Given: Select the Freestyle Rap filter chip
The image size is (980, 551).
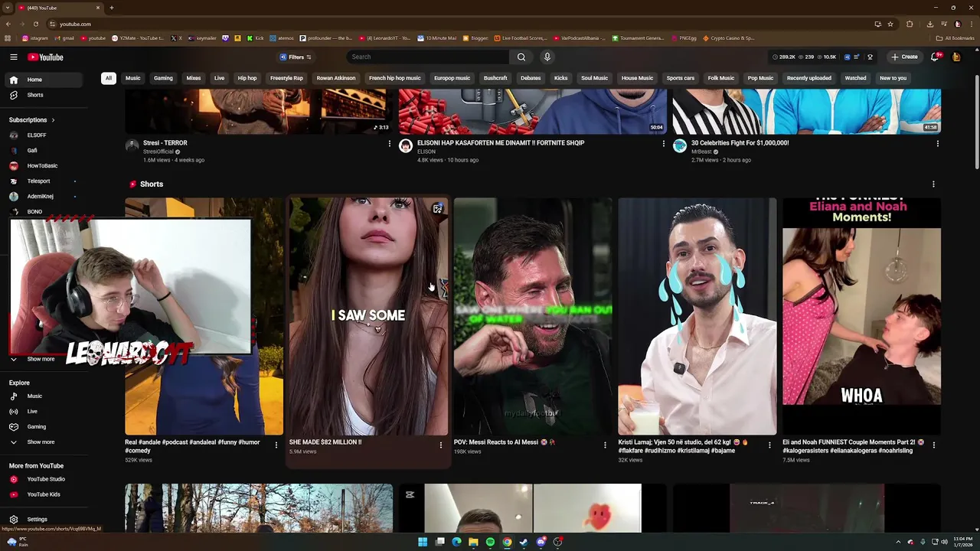Looking at the screenshot, I should click(x=286, y=78).
